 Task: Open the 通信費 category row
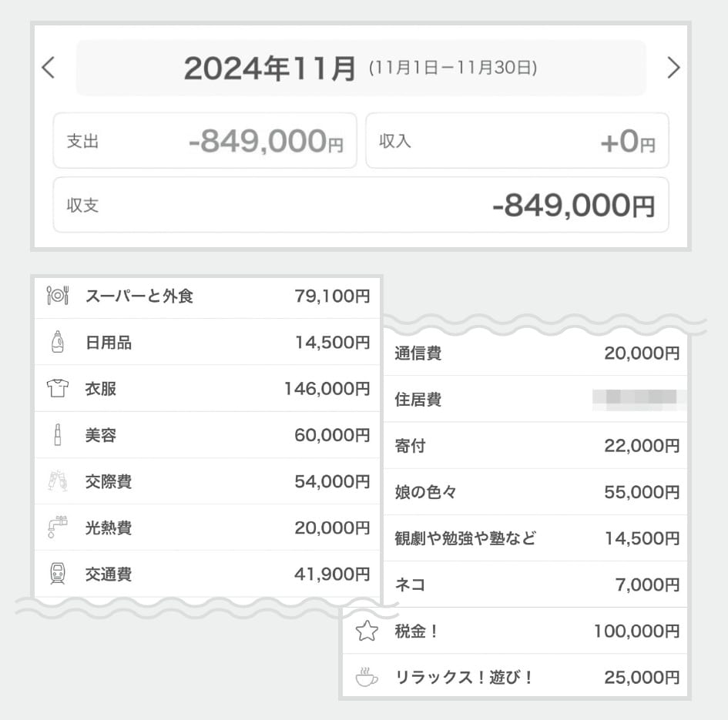(x=536, y=353)
